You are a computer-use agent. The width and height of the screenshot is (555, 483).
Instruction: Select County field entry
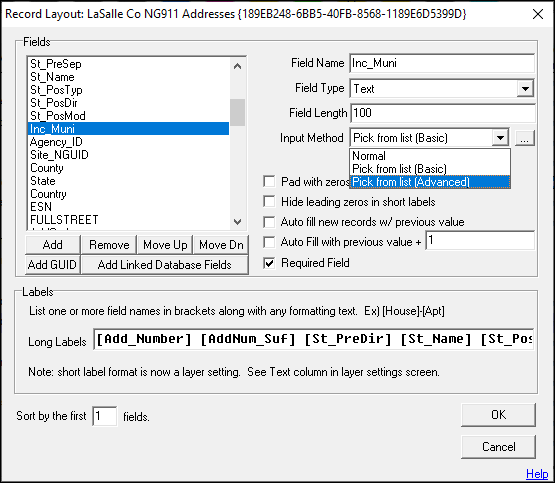tap(128, 168)
